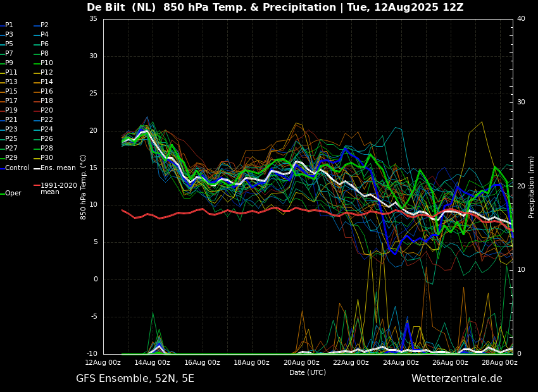
Task: Click the Precipitation (mm) axis title
Action: click(532, 187)
